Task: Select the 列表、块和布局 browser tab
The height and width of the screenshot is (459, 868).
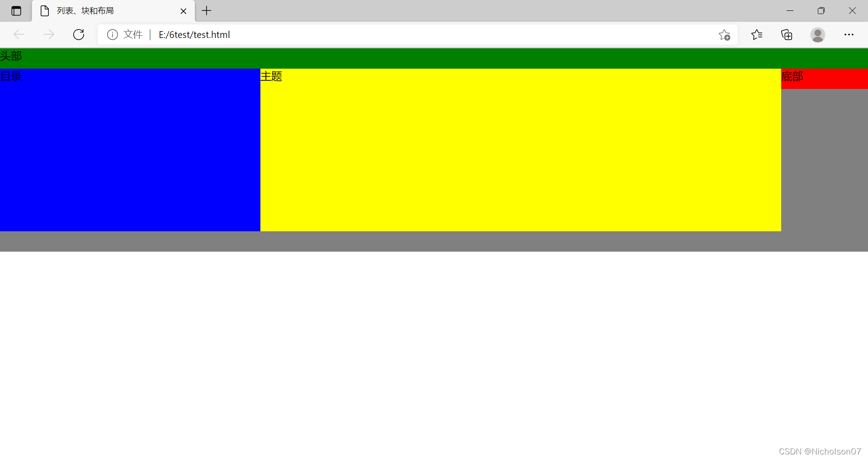Action: (x=113, y=11)
